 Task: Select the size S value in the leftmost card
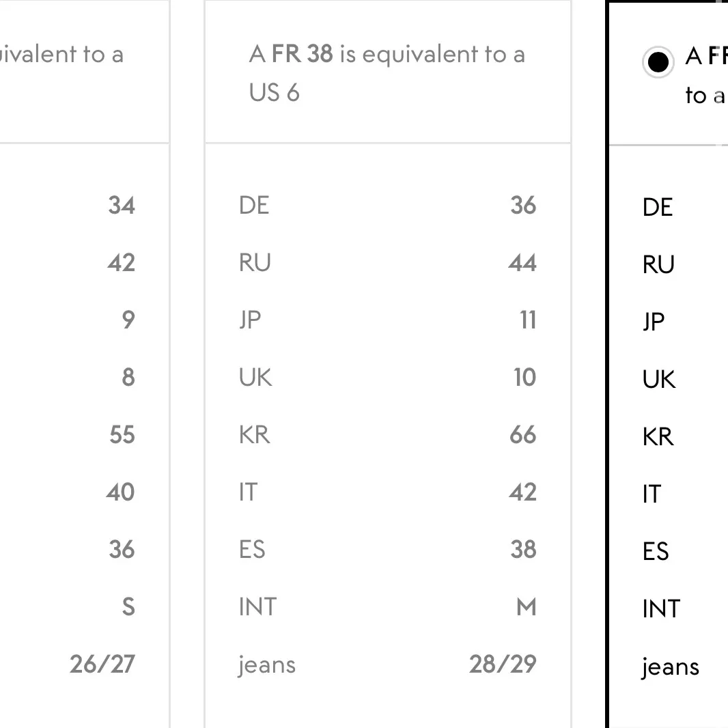[128, 607]
